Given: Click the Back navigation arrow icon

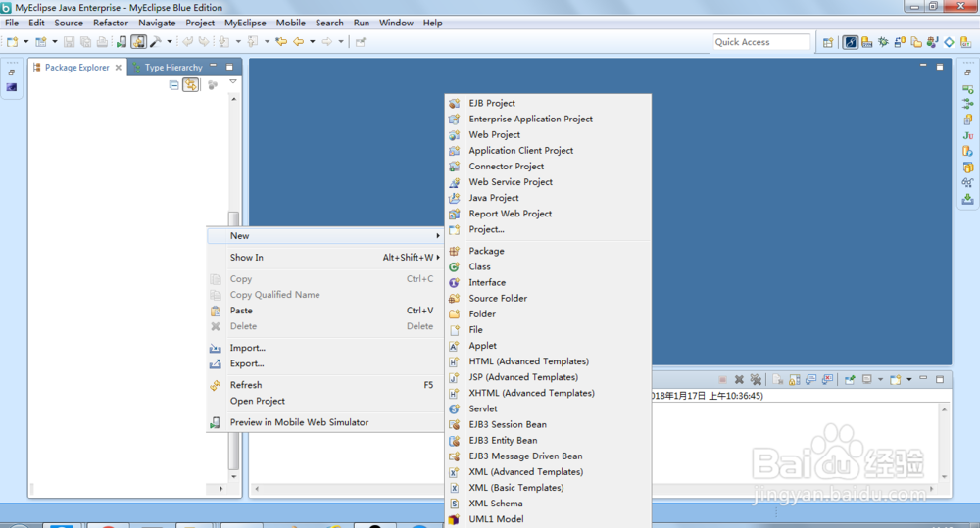Looking at the screenshot, I should [299, 42].
